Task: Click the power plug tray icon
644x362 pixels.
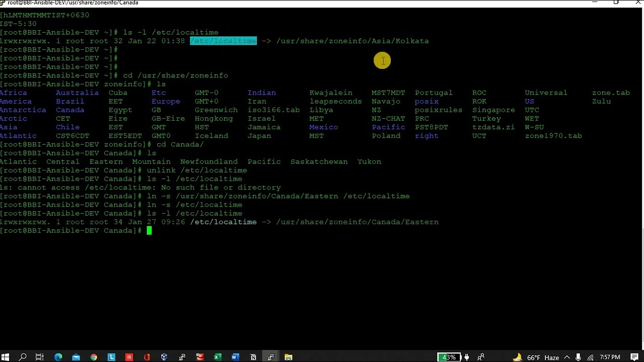Action: [x=467, y=357]
